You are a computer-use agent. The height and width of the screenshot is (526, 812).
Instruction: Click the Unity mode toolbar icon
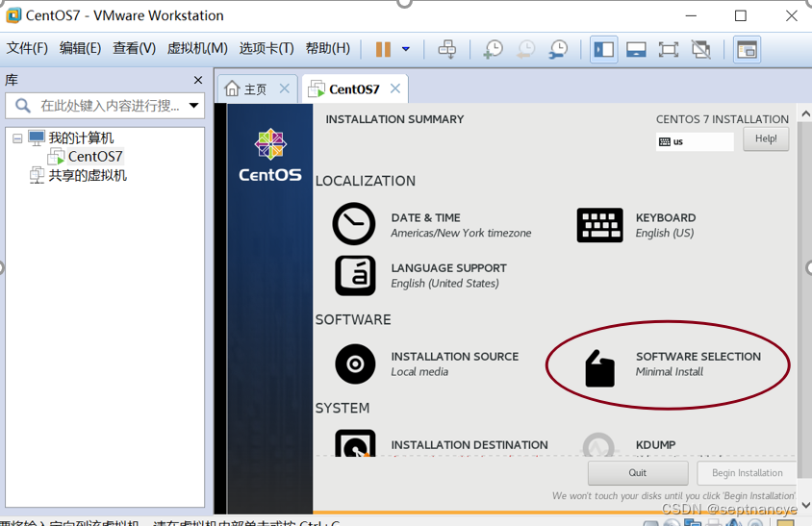point(701,50)
